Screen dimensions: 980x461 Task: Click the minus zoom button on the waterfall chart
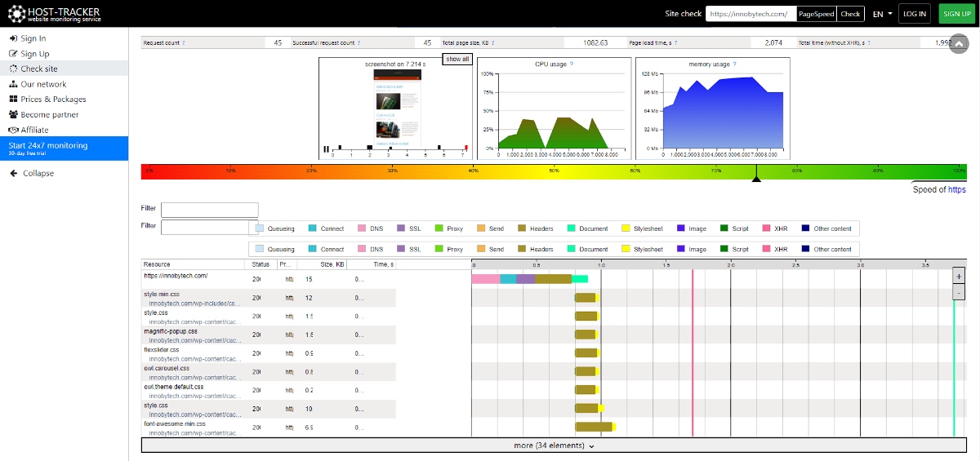[958, 292]
